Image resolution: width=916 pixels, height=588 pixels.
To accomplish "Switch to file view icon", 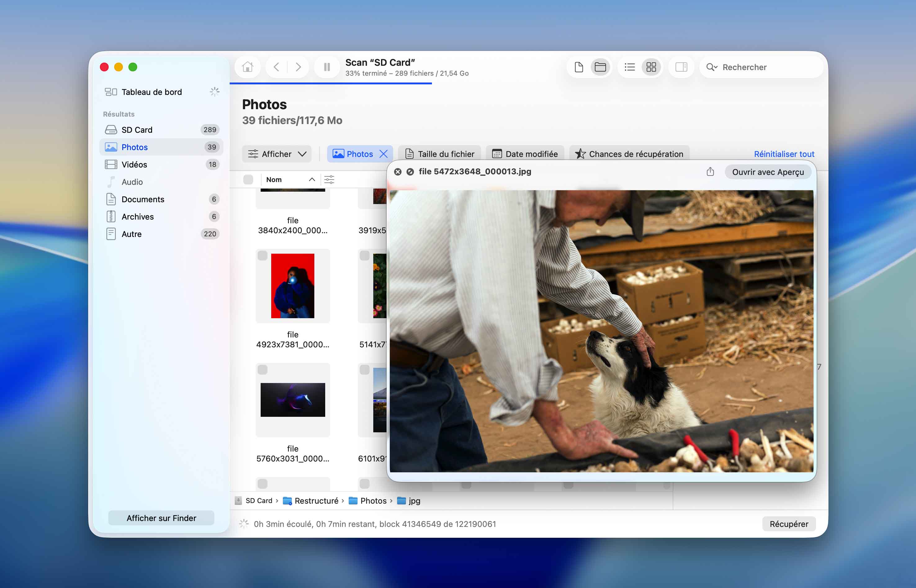I will [579, 67].
